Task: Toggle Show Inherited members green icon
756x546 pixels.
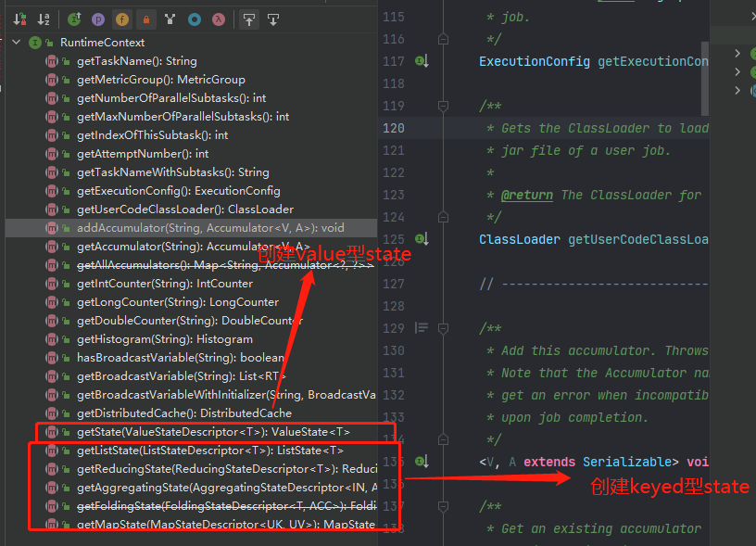Action: [74, 19]
